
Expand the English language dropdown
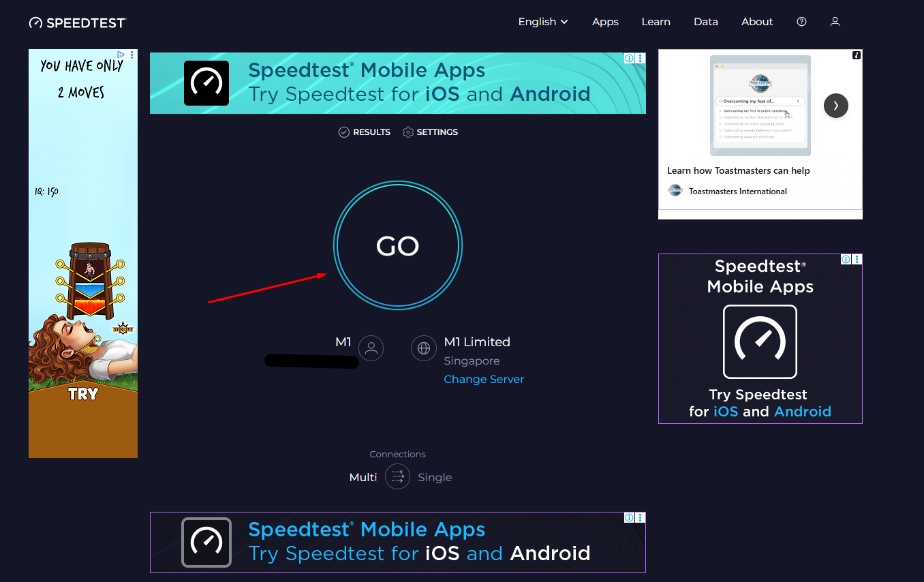542,22
